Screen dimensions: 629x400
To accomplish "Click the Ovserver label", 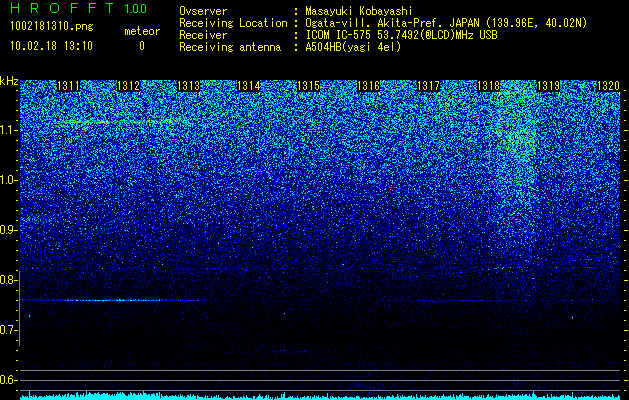I will tap(203, 11).
